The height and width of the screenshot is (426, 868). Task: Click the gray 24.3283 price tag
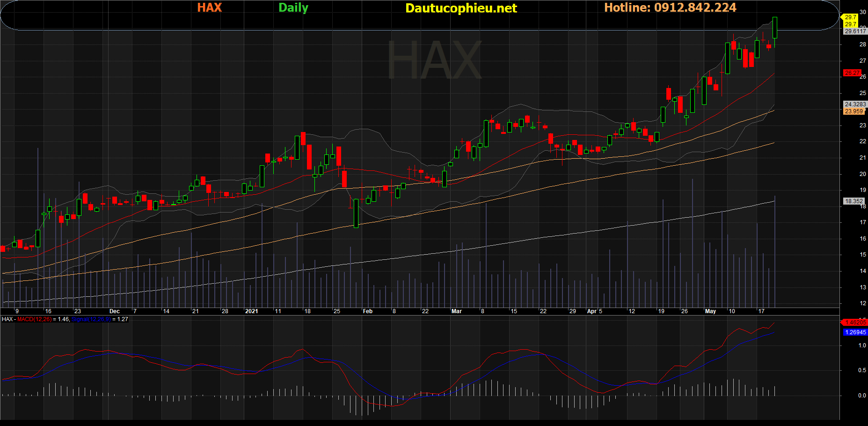point(855,104)
